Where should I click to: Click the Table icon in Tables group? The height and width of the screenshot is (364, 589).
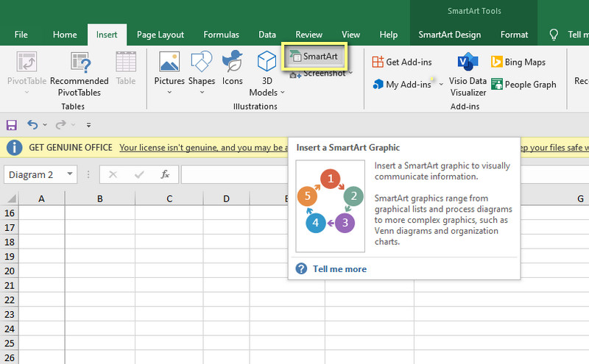point(126,62)
